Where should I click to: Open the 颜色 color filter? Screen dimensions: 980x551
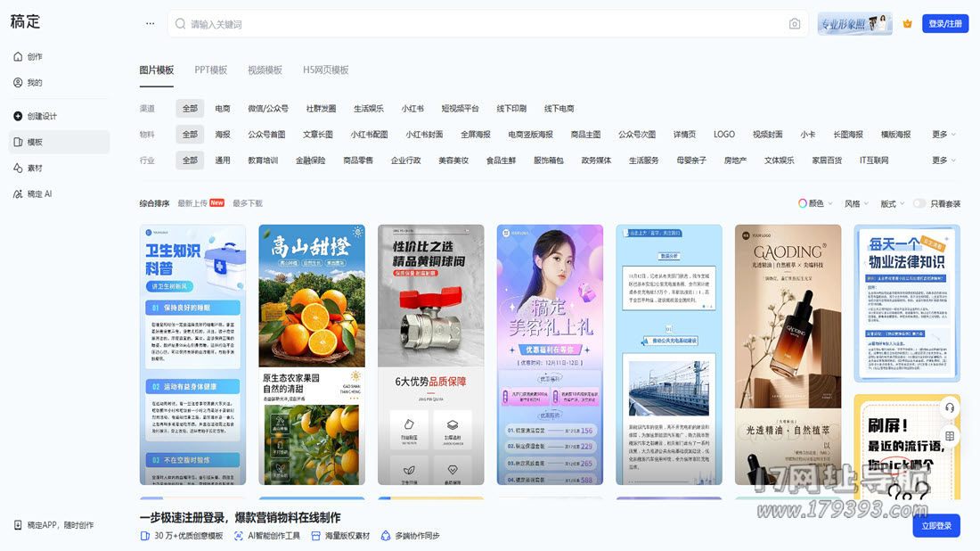(x=815, y=204)
